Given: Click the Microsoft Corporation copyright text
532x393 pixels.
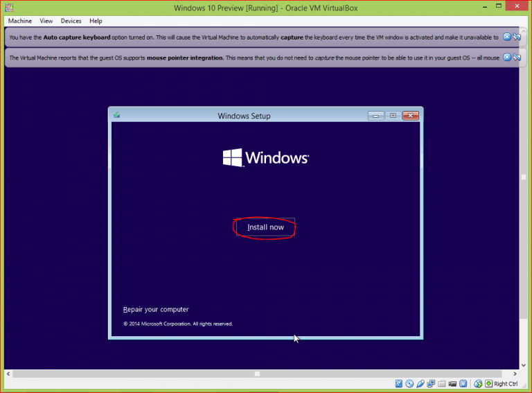Looking at the screenshot, I should pyautogui.click(x=178, y=324).
